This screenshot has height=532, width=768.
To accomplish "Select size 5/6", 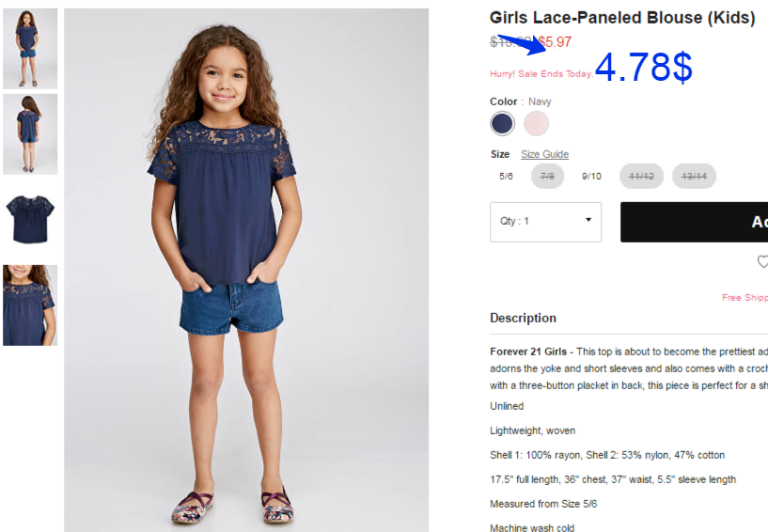I will (506, 177).
